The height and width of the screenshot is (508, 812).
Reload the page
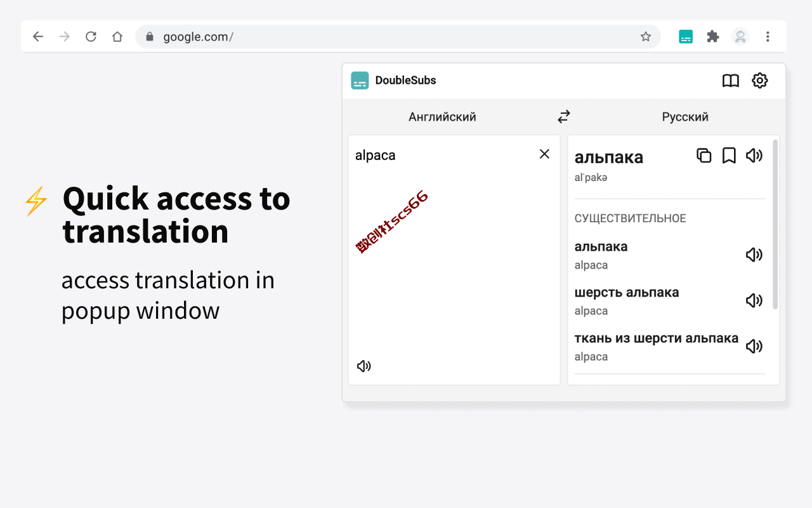pos(91,37)
